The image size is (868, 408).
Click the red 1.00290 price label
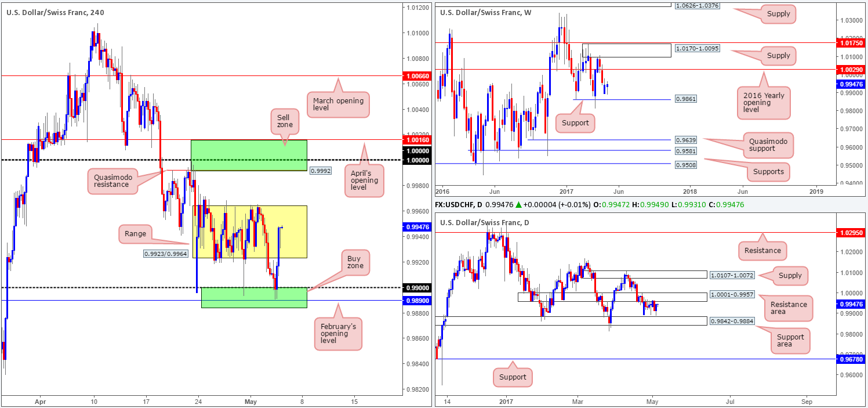[851, 69]
